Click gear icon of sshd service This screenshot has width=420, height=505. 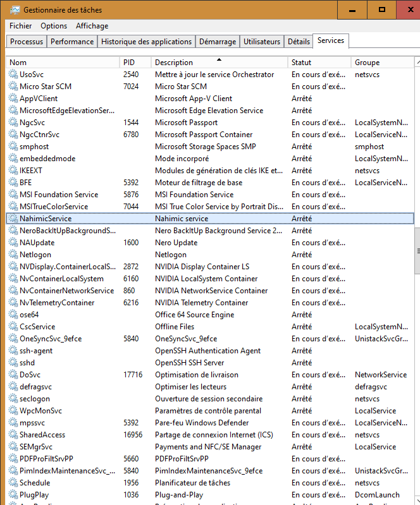(13, 362)
